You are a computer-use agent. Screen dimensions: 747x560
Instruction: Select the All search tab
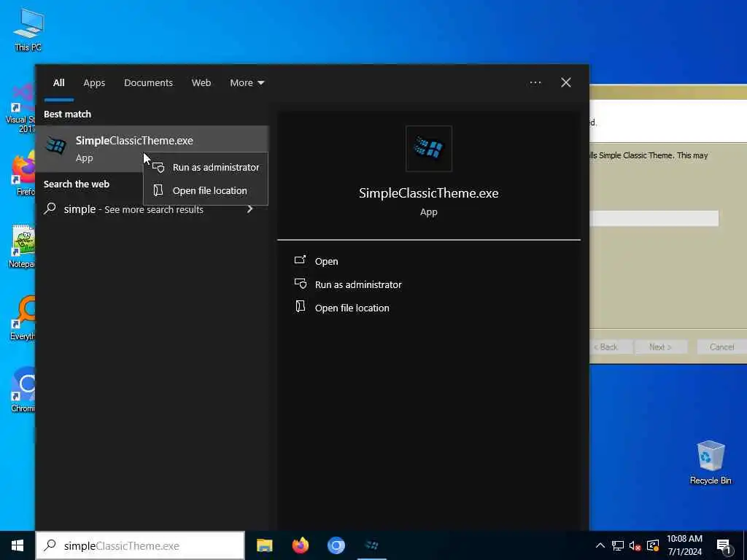[x=58, y=83]
